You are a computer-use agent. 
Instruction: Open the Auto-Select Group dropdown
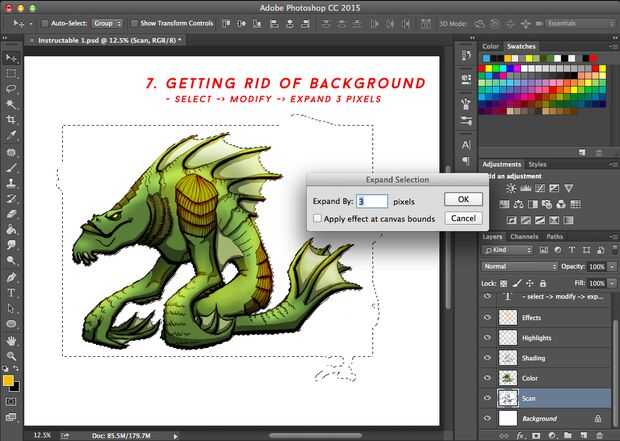pos(107,22)
